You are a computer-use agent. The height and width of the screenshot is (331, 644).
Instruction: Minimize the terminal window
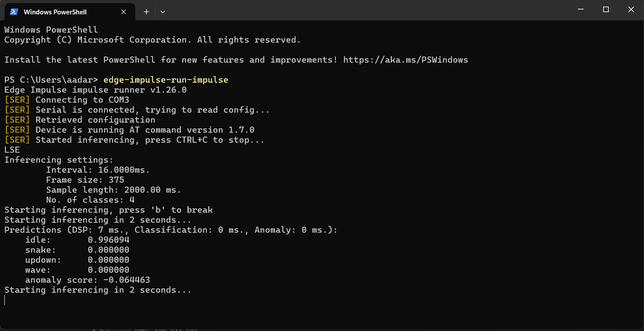tap(581, 9)
